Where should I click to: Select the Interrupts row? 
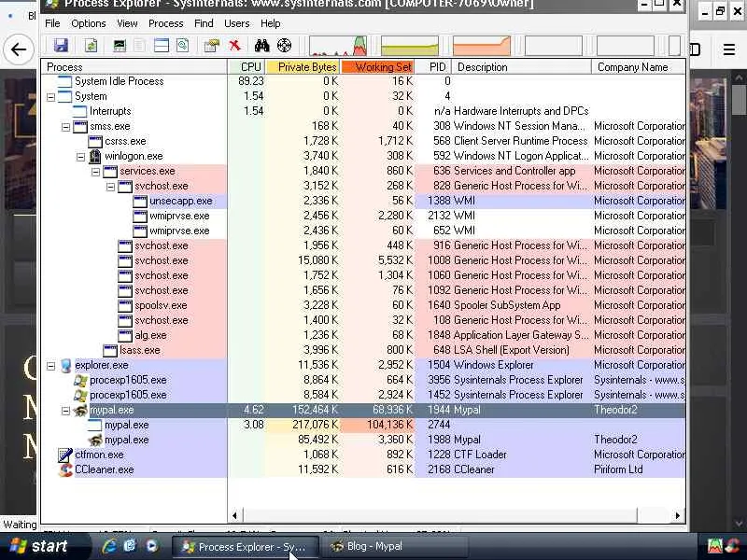click(363, 111)
